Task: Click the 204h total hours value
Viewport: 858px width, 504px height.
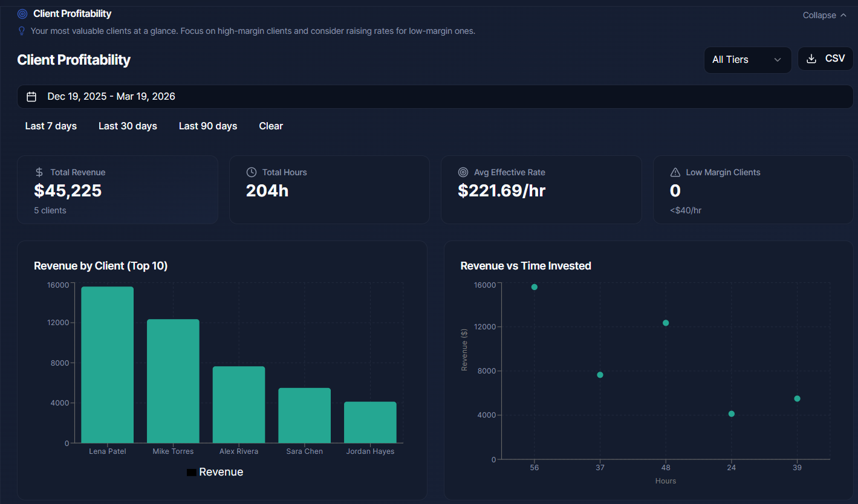Action: click(x=267, y=191)
